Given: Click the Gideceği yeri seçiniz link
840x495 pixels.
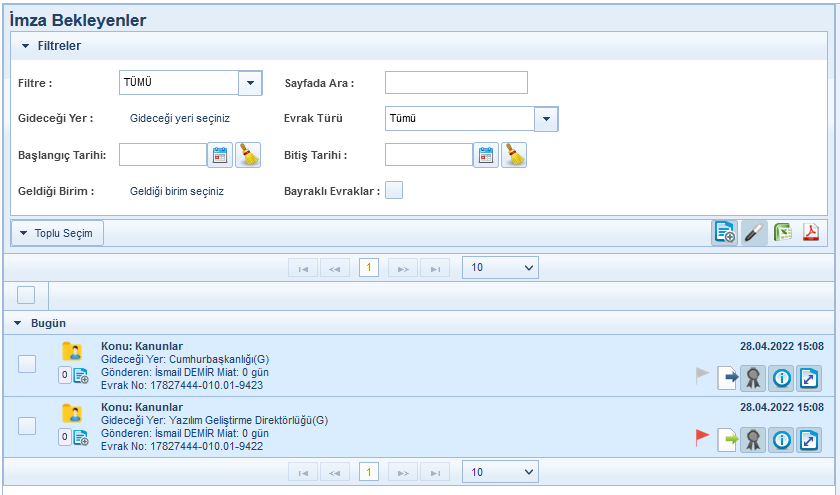Looking at the screenshot, I should coord(180,118).
